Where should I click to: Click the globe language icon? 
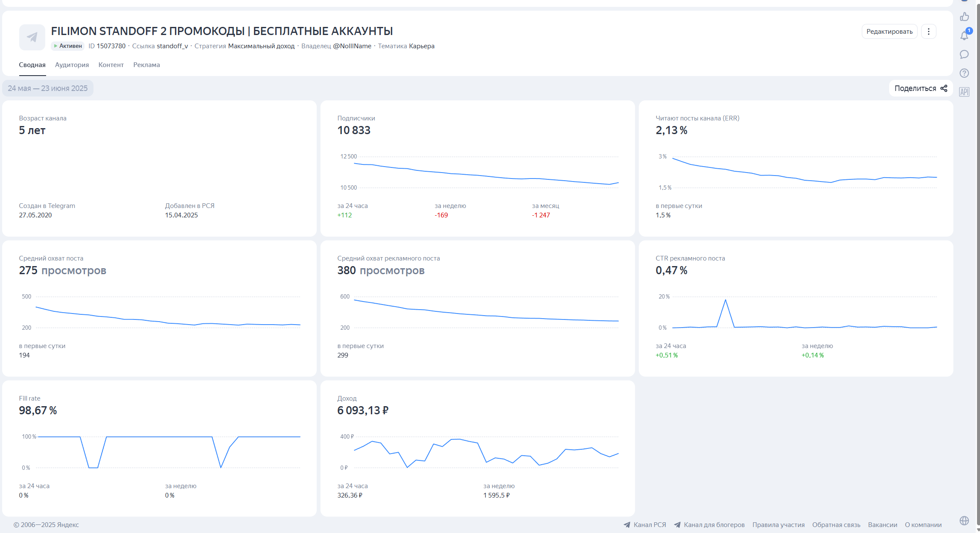pos(964,520)
